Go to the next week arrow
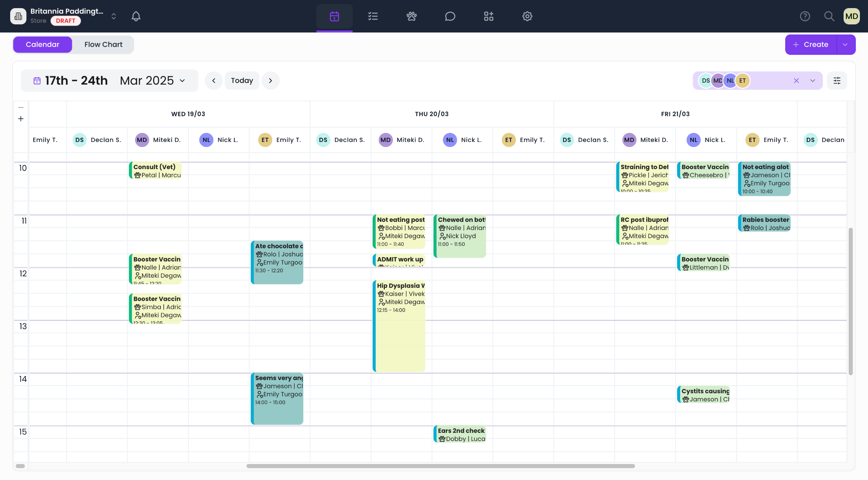 coord(270,81)
